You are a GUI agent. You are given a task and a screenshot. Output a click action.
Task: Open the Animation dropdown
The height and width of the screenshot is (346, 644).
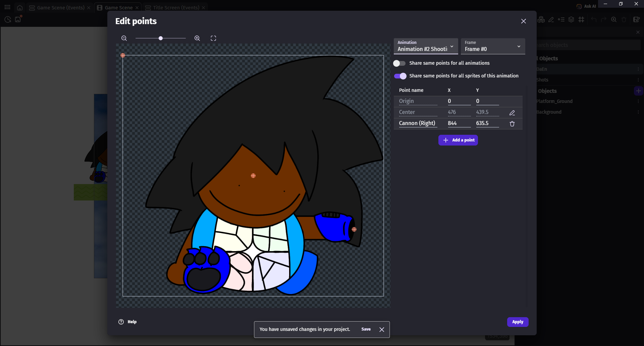425,46
